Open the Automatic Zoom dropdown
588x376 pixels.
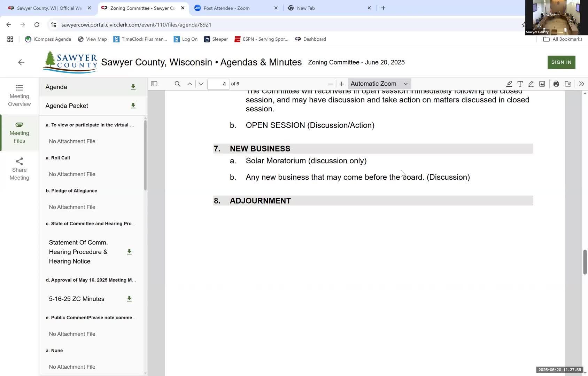(x=379, y=84)
